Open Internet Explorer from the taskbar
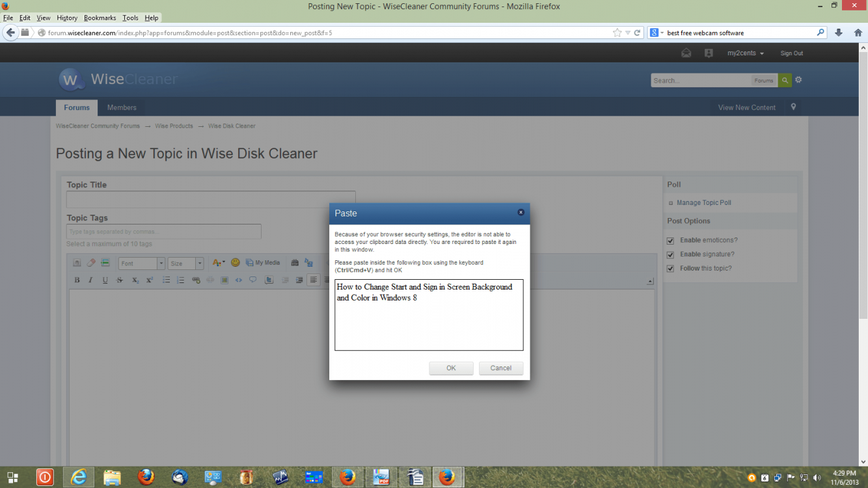 point(79,477)
